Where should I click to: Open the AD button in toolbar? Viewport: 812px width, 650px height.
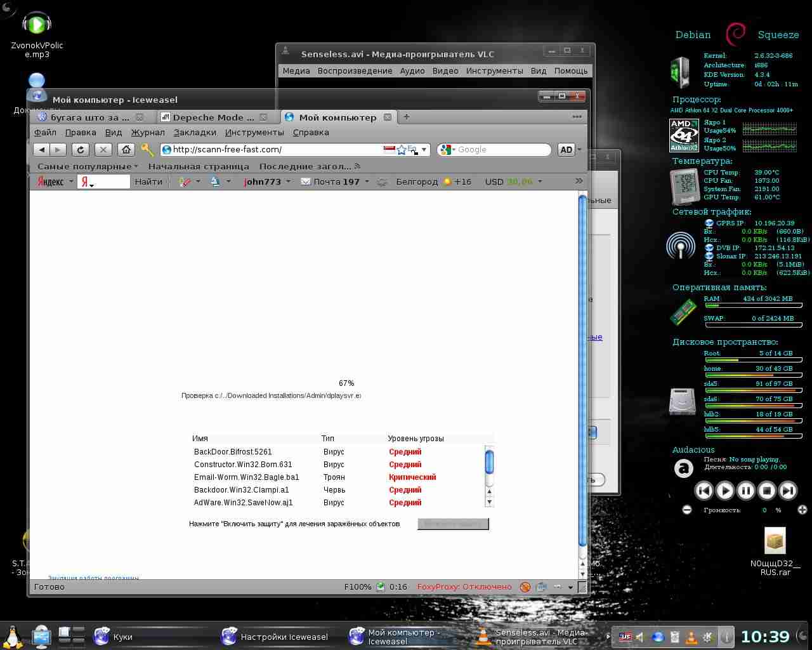coord(566,150)
